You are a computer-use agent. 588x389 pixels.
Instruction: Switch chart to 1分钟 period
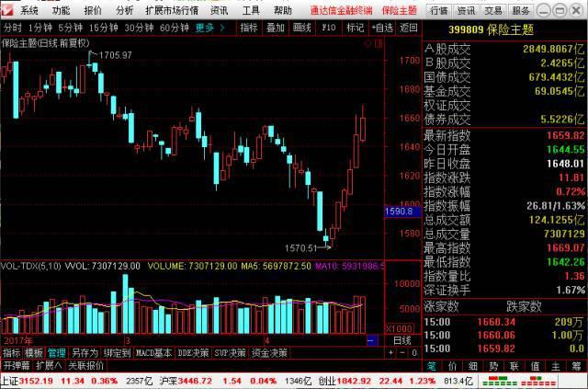[41, 28]
